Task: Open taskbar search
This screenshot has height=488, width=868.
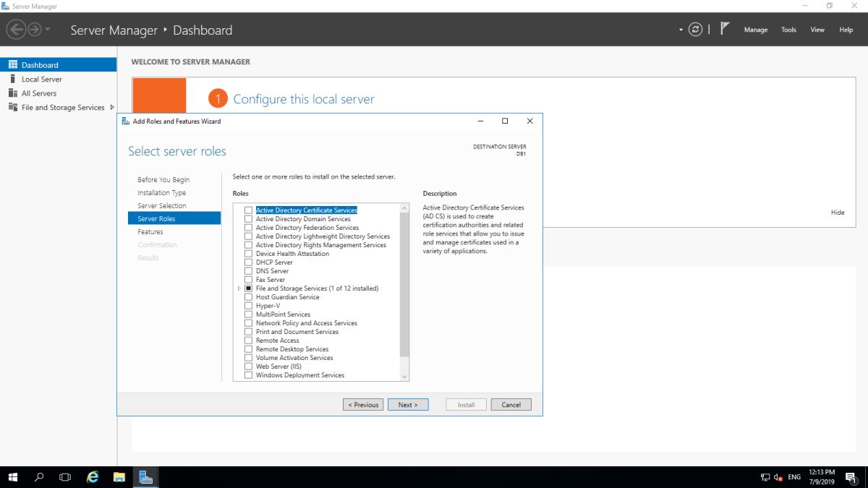Action: click(x=39, y=477)
